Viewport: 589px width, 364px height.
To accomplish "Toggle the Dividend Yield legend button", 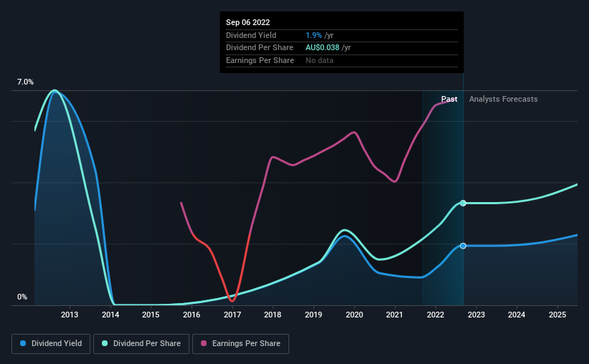I will coord(51,344).
